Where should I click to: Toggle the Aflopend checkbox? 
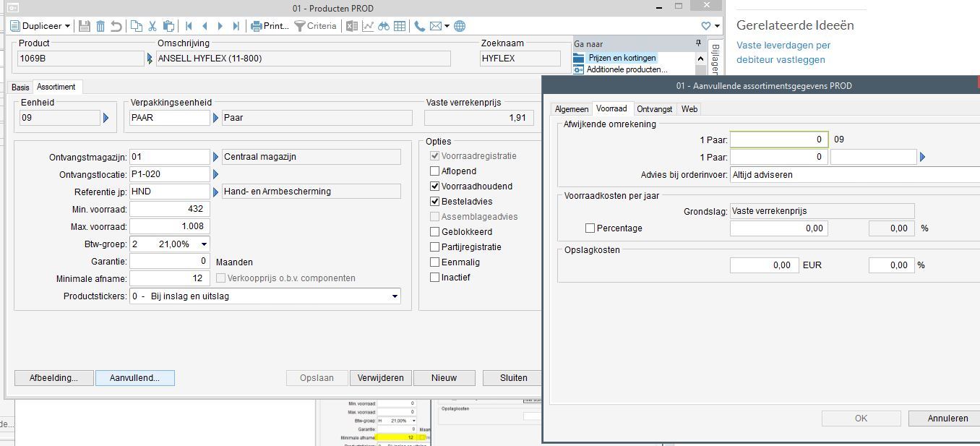click(435, 171)
